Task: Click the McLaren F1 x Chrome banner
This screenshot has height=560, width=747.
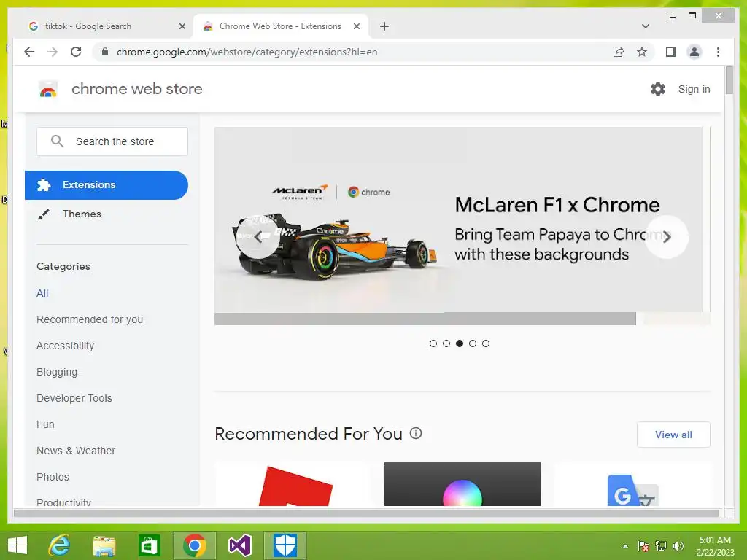Action: 458,219
